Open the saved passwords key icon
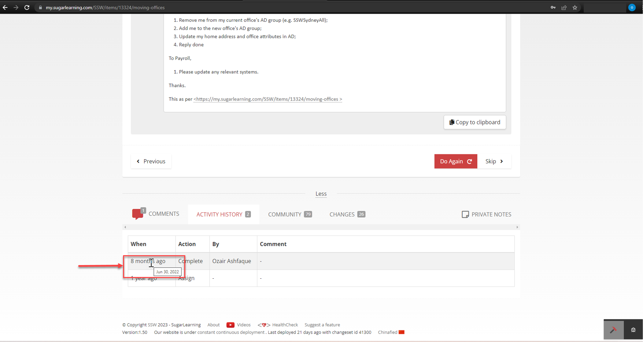Image resolution: width=644 pixels, height=342 pixels. click(553, 7)
